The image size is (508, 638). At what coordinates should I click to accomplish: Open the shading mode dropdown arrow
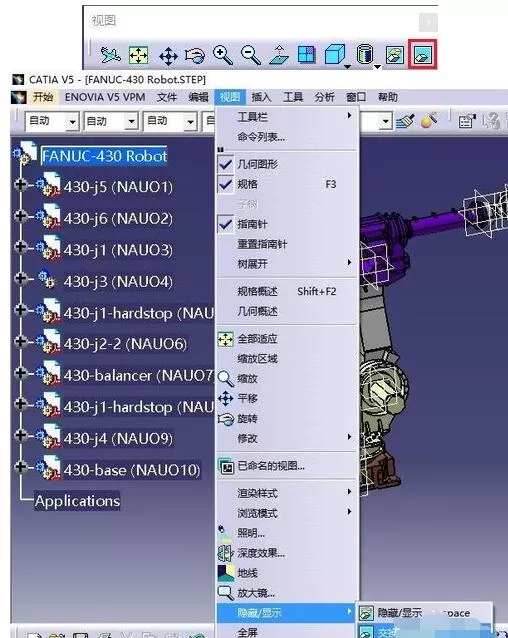coord(377,66)
